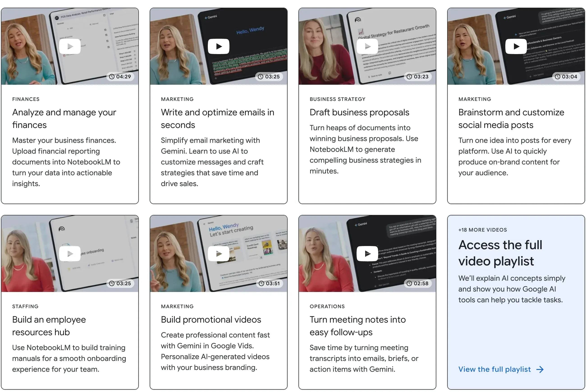Click the Hello, Wendy thumbnail of the emails video
This screenshot has height=392, width=586.
219,46
